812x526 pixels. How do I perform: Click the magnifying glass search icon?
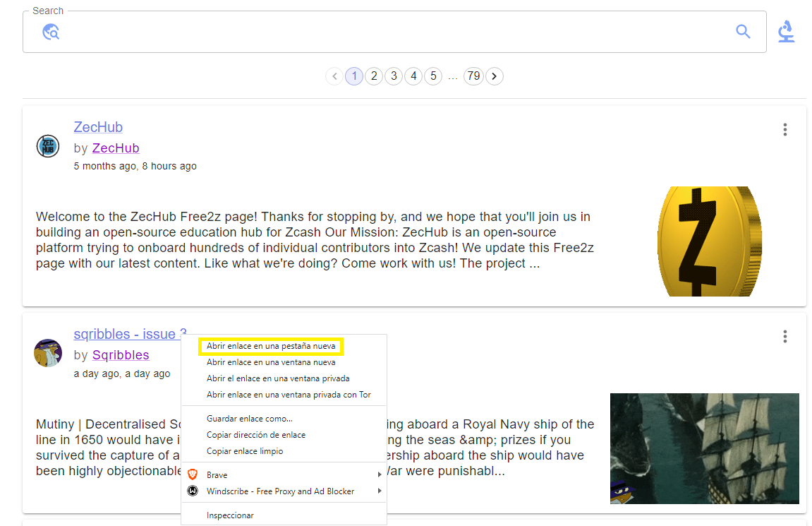pos(743,32)
